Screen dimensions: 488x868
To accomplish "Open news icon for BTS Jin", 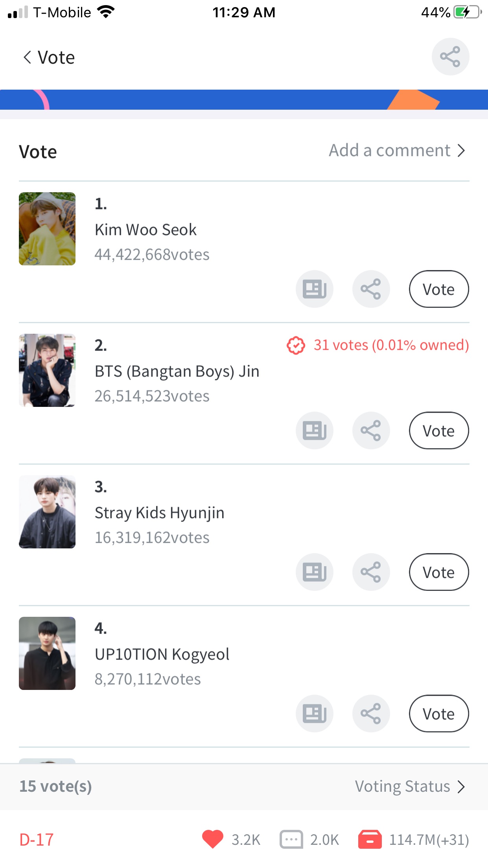I will tap(314, 431).
